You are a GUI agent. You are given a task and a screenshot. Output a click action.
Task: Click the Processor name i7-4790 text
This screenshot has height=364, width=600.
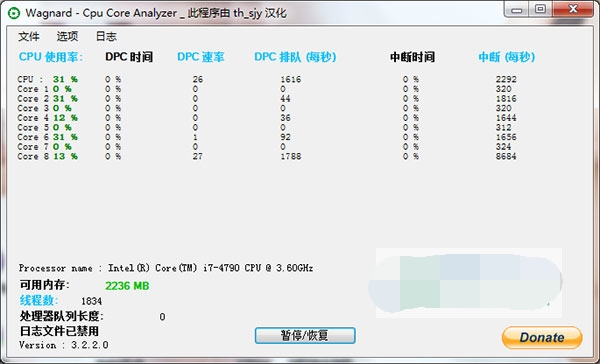coord(166,268)
